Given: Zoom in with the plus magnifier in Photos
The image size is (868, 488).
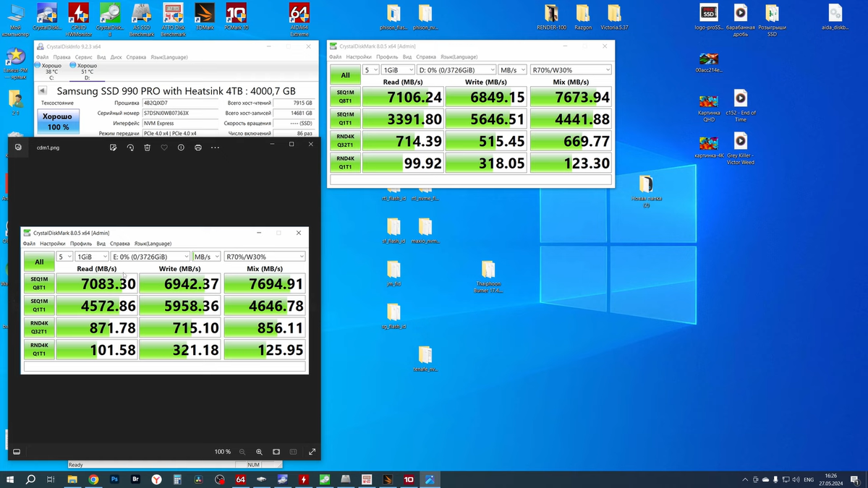Looking at the screenshot, I should pos(259,452).
